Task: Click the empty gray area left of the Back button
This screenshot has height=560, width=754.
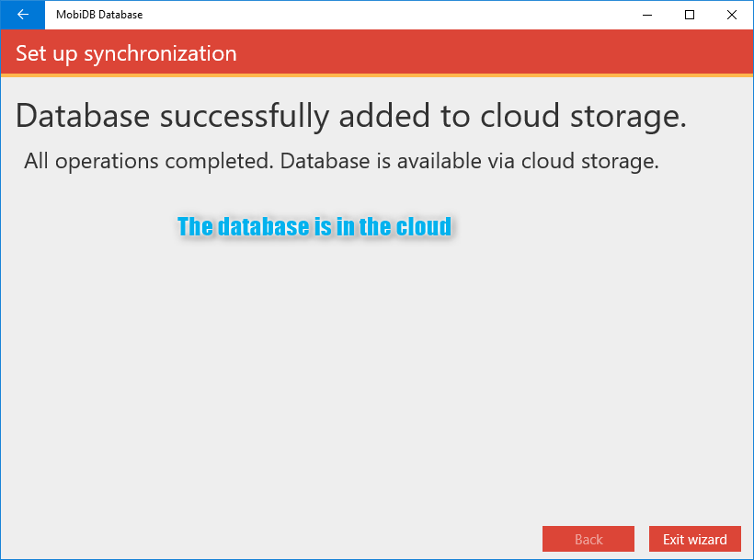Action: point(269,539)
